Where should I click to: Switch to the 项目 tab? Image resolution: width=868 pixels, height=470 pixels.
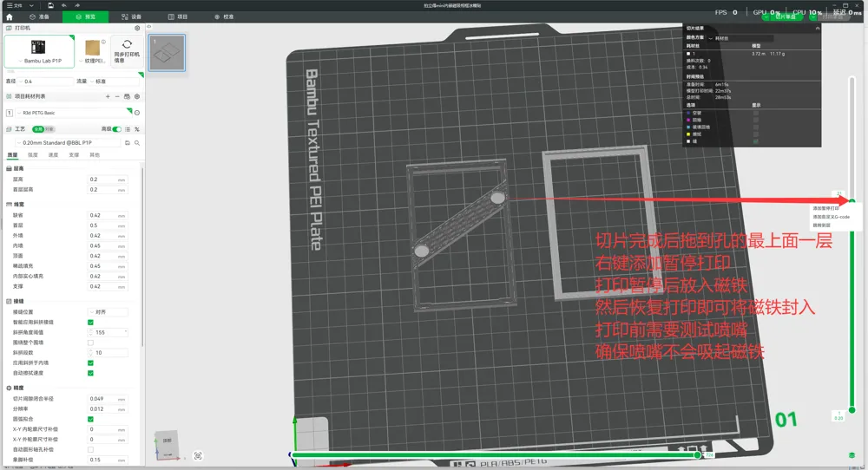pyautogui.click(x=178, y=16)
